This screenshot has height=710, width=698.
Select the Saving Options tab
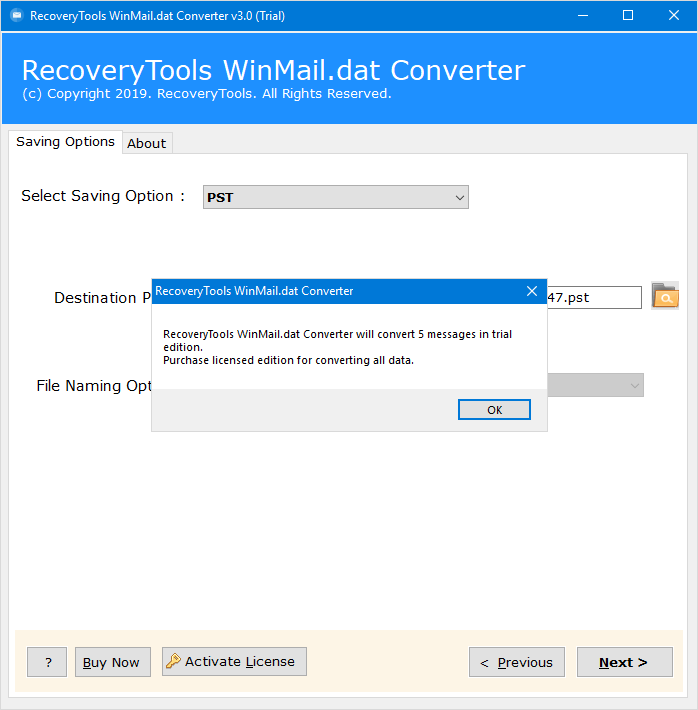tap(65, 142)
